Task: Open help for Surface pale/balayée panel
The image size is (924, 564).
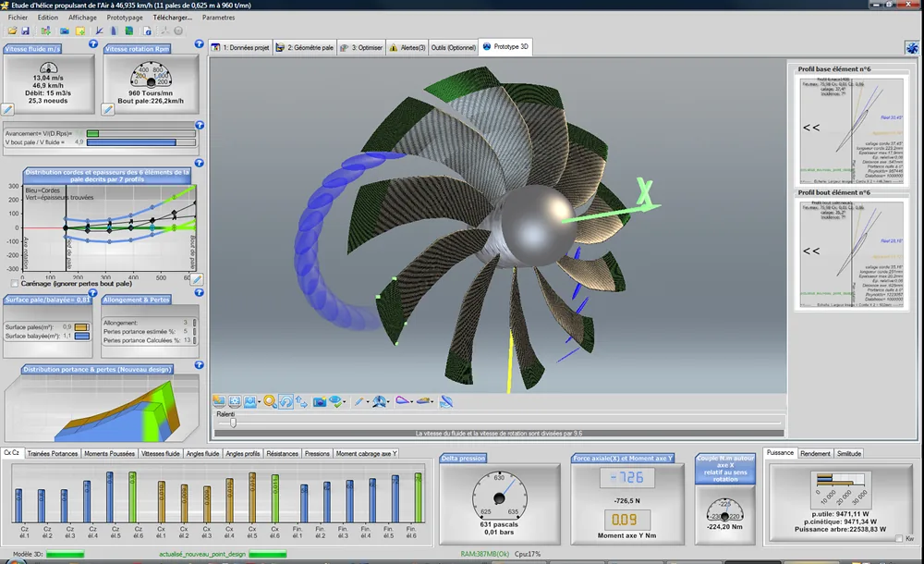Action: click(x=93, y=292)
